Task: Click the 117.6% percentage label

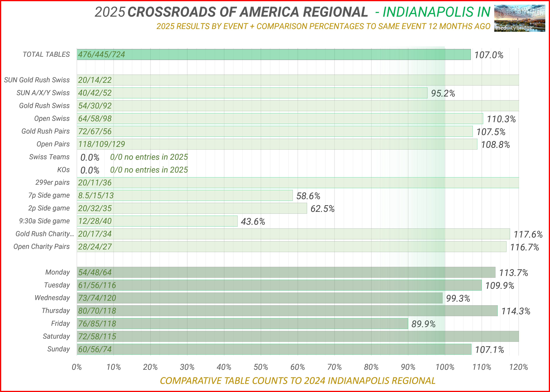Action: (528, 234)
